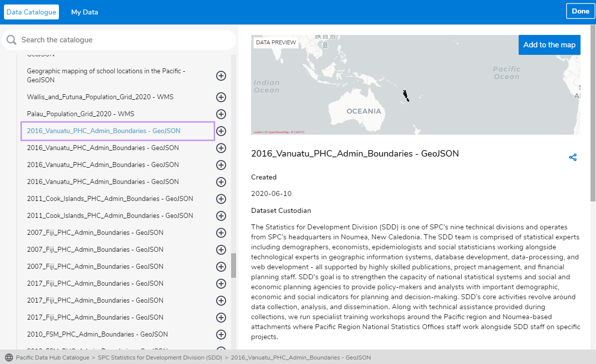Image resolution: width=596 pixels, height=364 pixels.
Task: Click the Dataset Custodian heading
Action: (281, 210)
